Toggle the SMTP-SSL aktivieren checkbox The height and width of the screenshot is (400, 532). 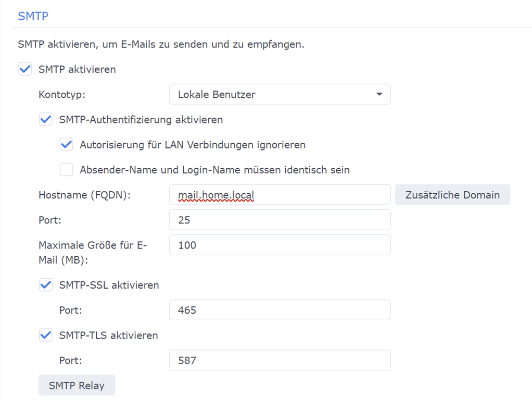tap(46, 285)
